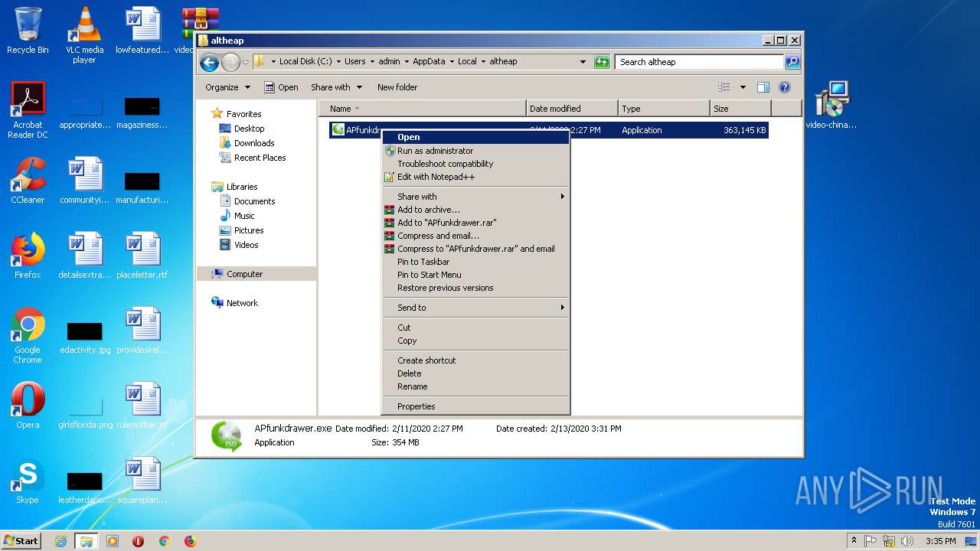Select Add to archive... option
The height and width of the screenshot is (551, 980).
475,210
